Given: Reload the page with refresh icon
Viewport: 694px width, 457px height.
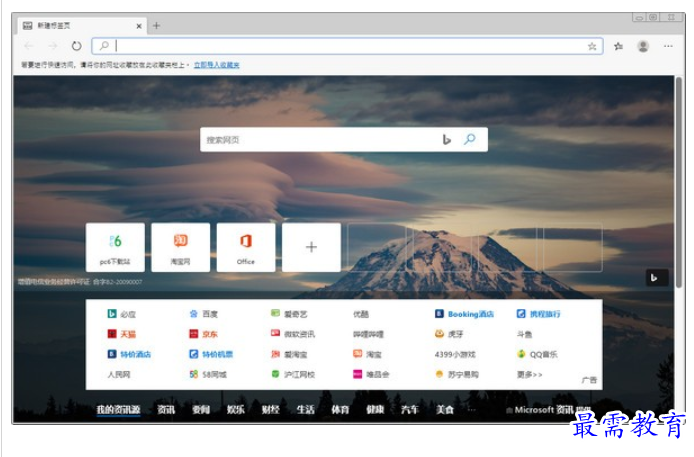Looking at the screenshot, I should click(77, 46).
